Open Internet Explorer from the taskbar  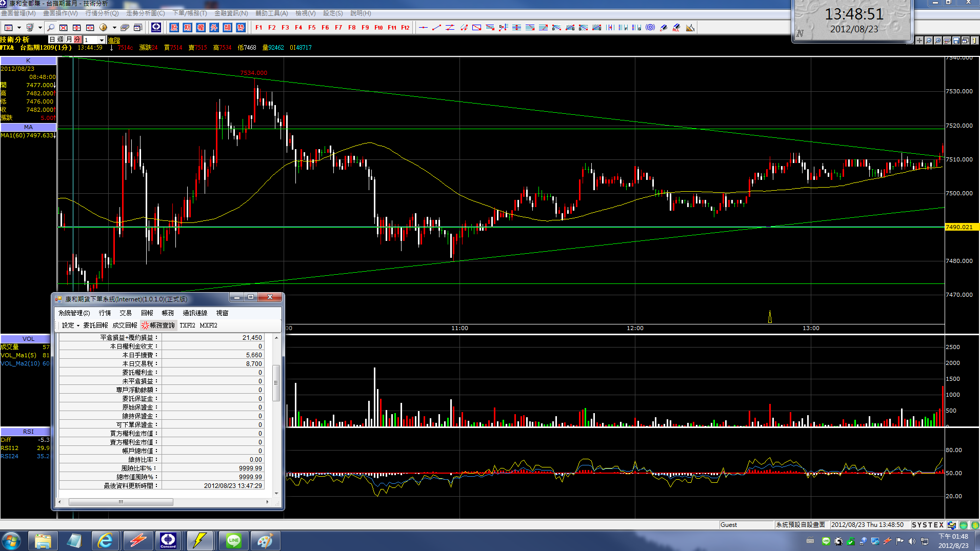tap(105, 541)
